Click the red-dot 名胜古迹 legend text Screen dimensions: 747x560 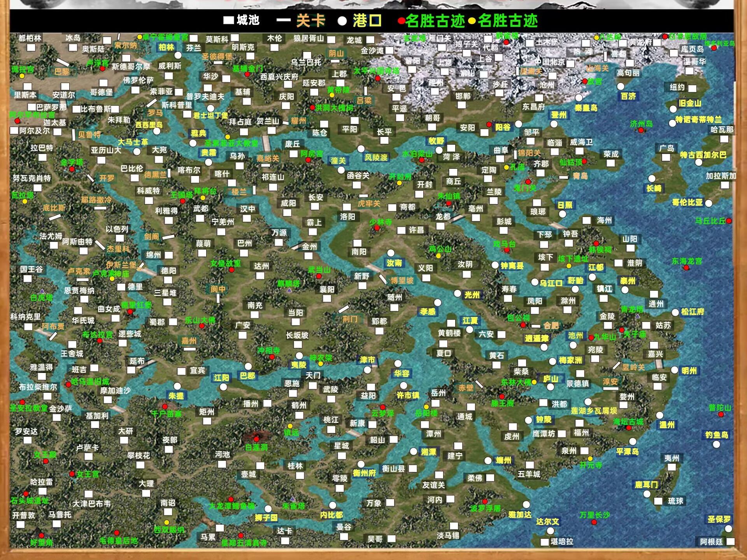click(435, 21)
